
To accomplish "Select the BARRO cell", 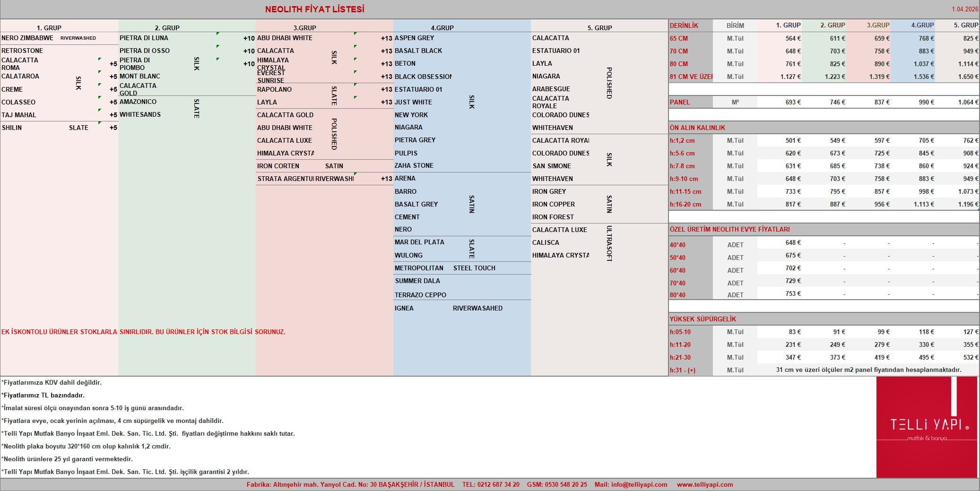I will 406,191.
